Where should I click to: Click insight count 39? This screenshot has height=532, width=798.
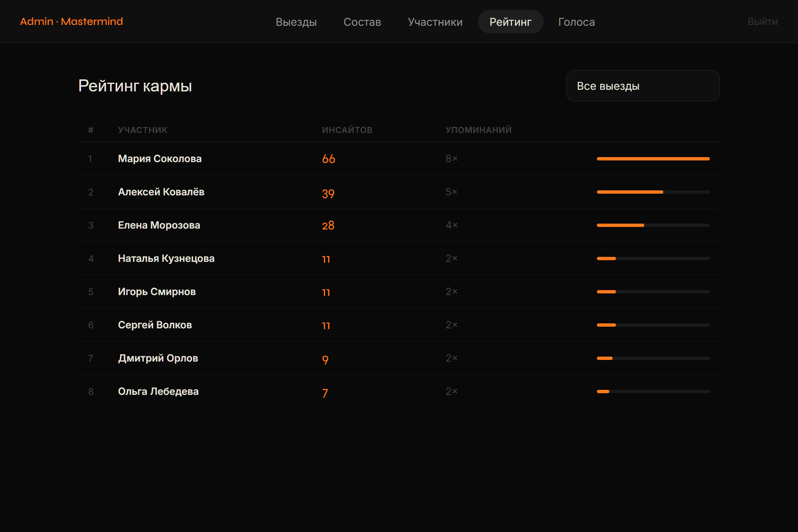click(328, 194)
